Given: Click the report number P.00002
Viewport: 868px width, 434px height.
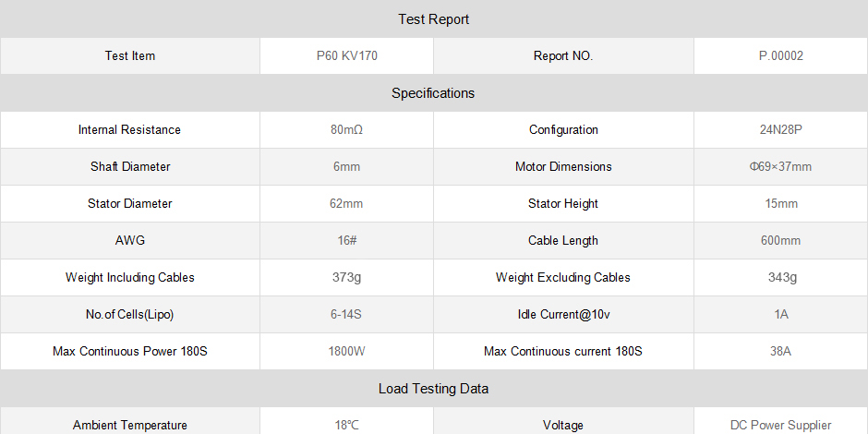Looking at the screenshot, I should [x=780, y=56].
